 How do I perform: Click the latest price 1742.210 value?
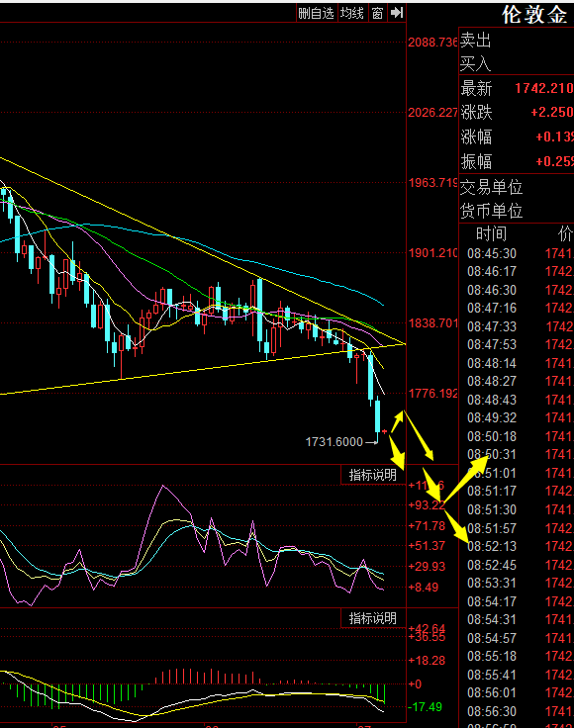543,88
